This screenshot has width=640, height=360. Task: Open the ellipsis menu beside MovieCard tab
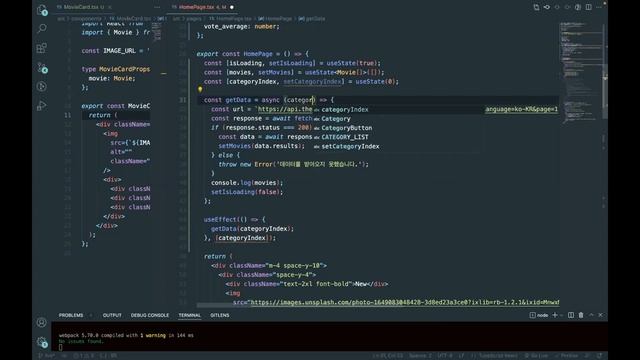click(x=157, y=7)
